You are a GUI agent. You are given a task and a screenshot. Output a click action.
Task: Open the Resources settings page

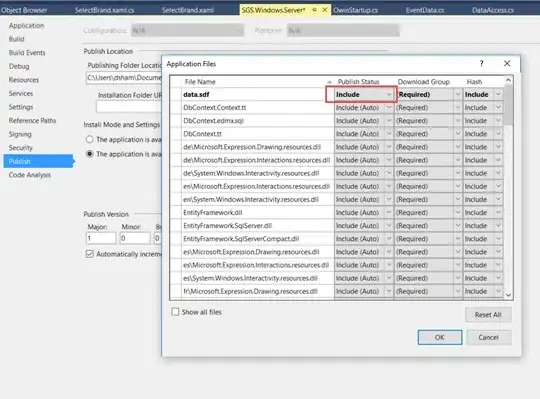coord(24,80)
